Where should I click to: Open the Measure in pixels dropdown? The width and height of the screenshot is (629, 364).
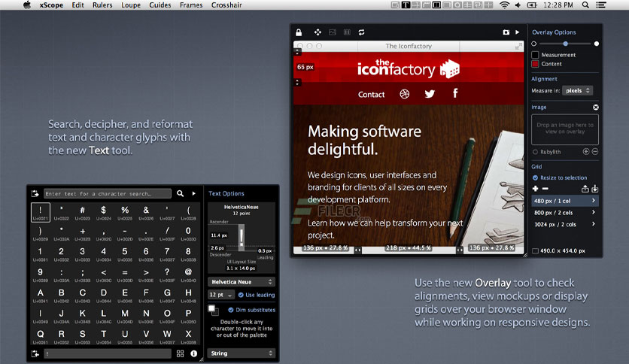(x=577, y=90)
